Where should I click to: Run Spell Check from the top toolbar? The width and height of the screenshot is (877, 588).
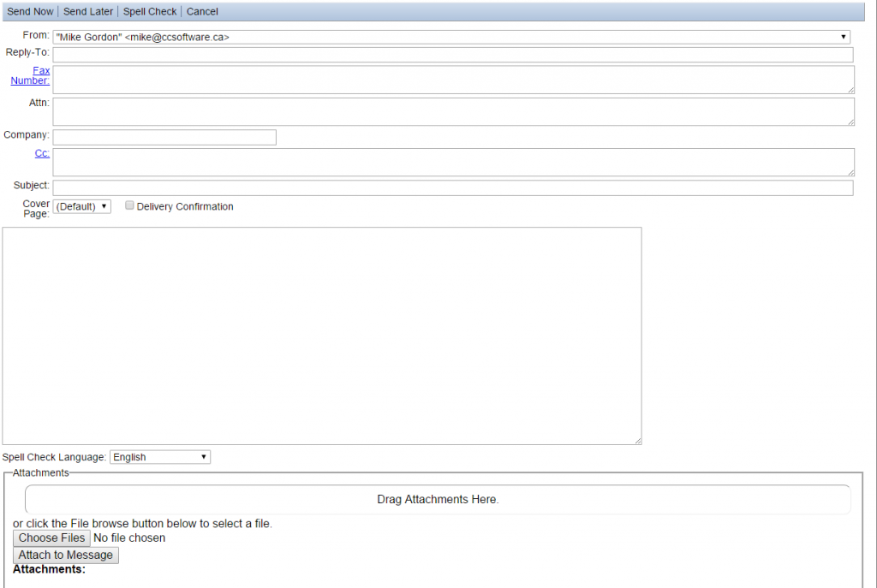149,11
